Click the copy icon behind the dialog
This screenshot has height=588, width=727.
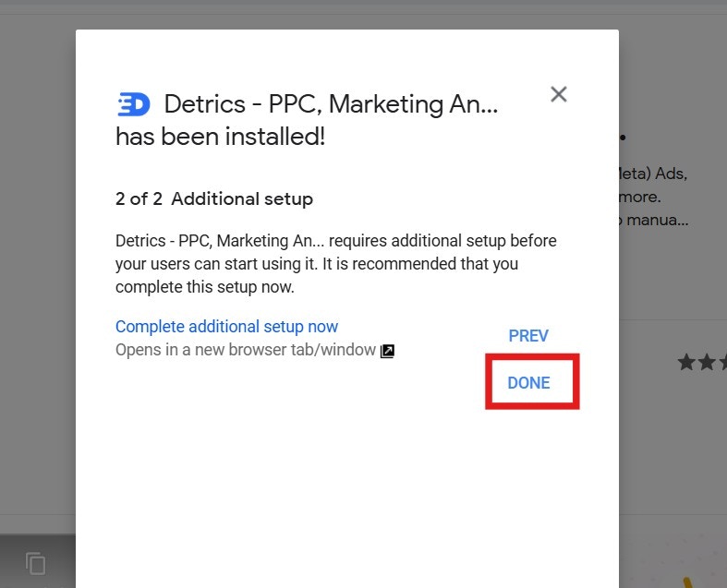pos(36,563)
